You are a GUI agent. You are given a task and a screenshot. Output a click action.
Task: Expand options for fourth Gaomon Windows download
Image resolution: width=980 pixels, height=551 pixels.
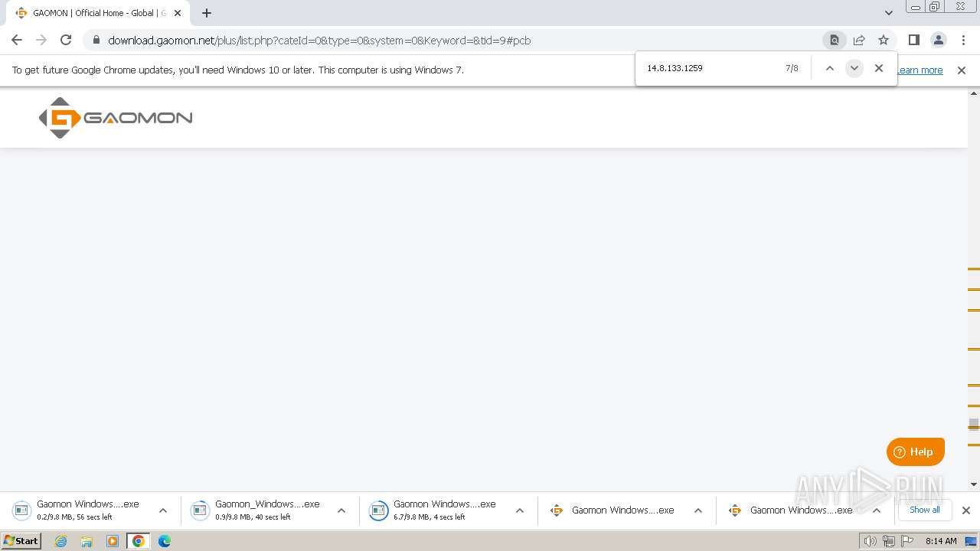(x=698, y=510)
